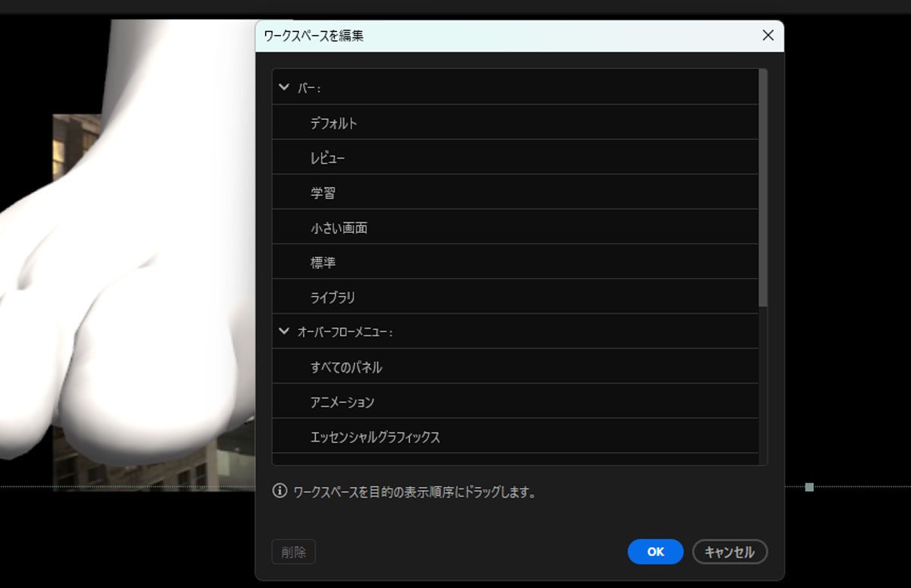The height and width of the screenshot is (588, 911).
Task: Select the すべてのパネル workspace row
Action: [515, 366]
